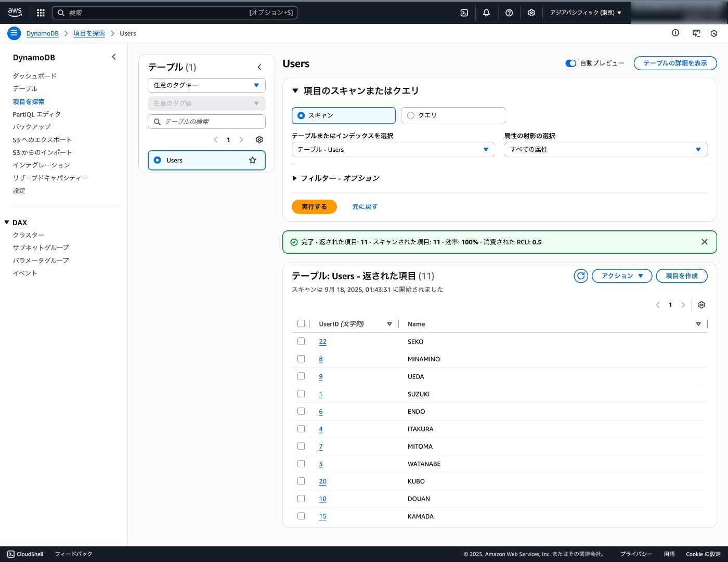Open Feedback in the footer
Screen dimensions: 728x562
point(74,554)
